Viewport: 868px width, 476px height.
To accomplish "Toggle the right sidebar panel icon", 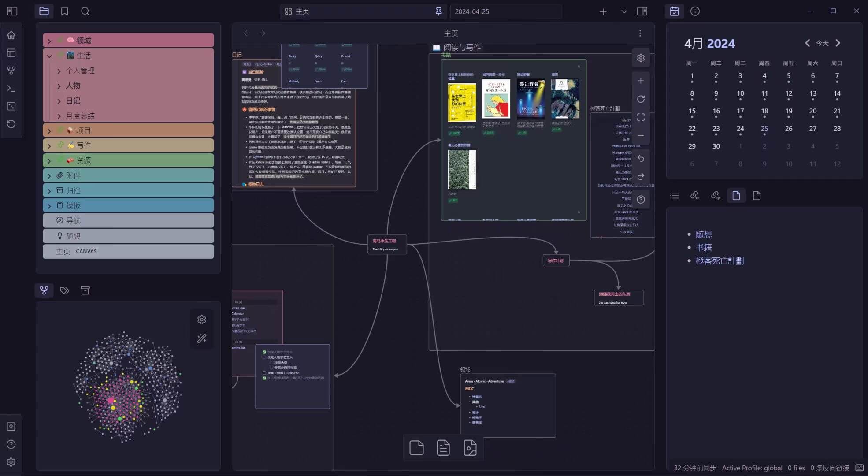I will (642, 11).
